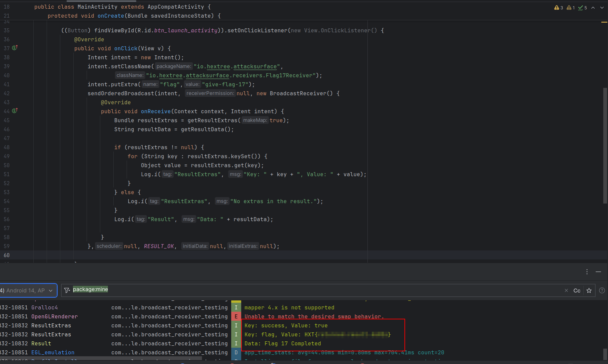Minimize the Logcat tool window
The height and width of the screenshot is (364, 608).
click(598, 272)
